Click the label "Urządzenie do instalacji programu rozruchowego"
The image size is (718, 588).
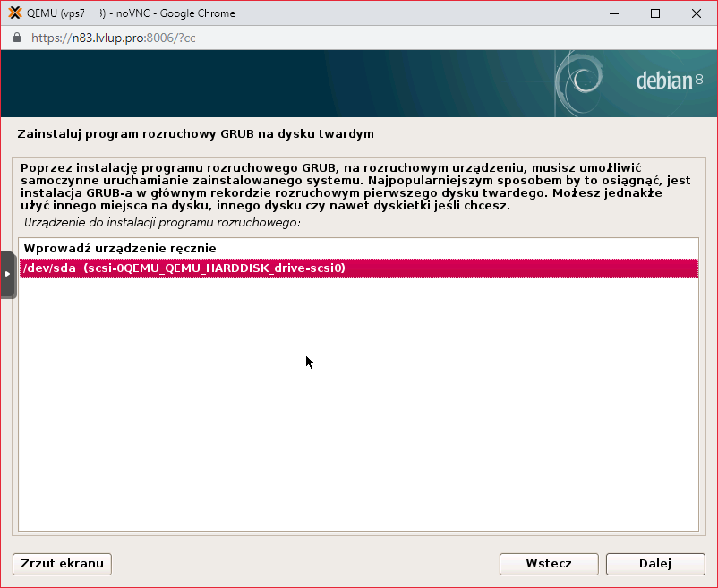tap(162, 221)
